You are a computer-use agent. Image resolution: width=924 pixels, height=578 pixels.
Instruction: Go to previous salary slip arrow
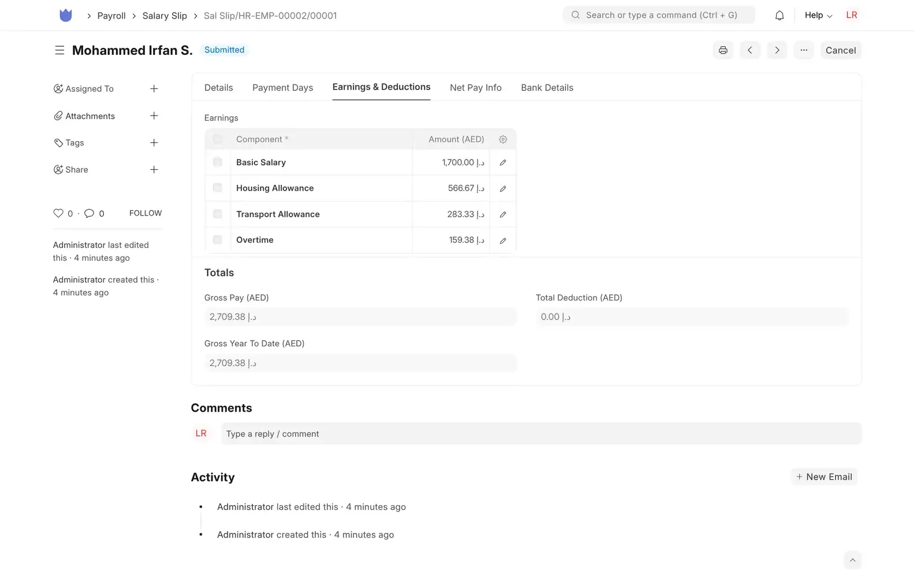click(x=750, y=50)
